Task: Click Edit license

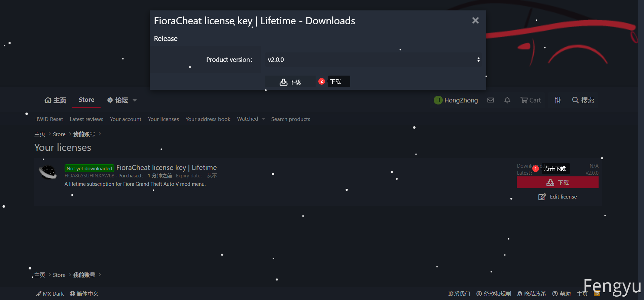Action: click(x=558, y=197)
